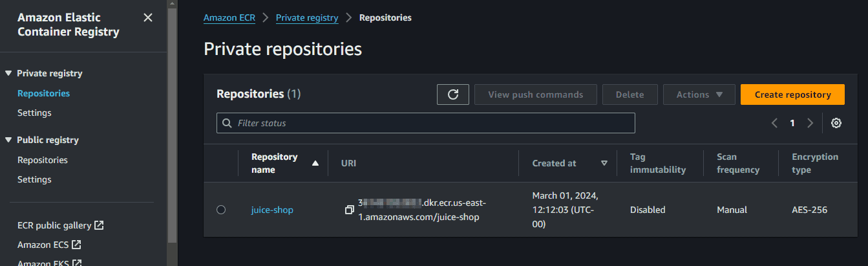
Task: Click Amazon ECR breadcrumb link
Action: click(228, 17)
